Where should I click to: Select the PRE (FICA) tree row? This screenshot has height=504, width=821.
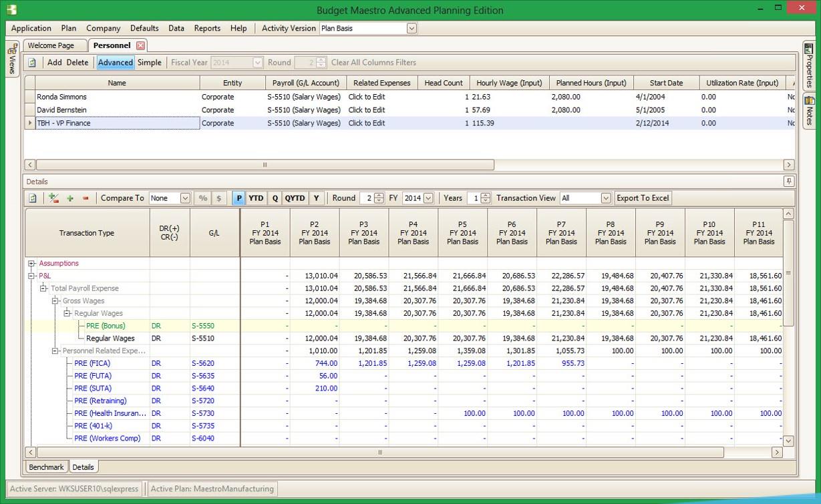[92, 363]
